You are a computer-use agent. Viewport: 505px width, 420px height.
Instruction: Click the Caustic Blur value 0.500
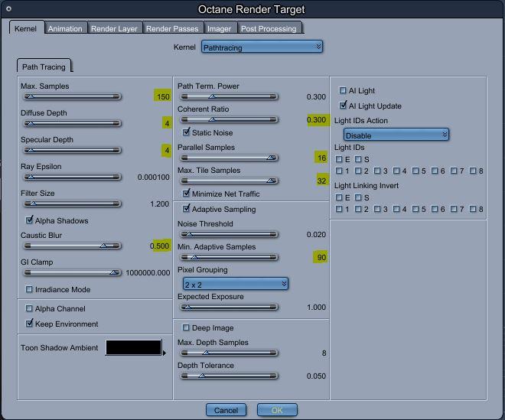(160, 246)
